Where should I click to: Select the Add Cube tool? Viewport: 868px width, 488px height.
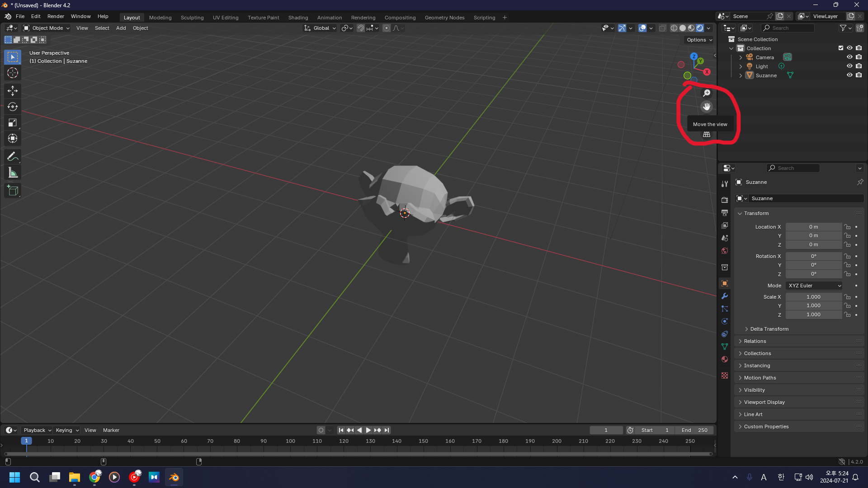pos(13,191)
